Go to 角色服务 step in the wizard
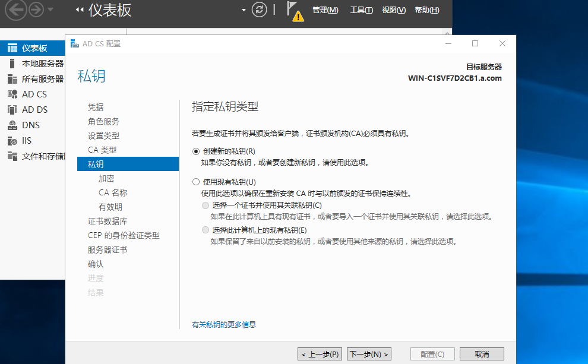The width and height of the screenshot is (588, 364). [103, 122]
